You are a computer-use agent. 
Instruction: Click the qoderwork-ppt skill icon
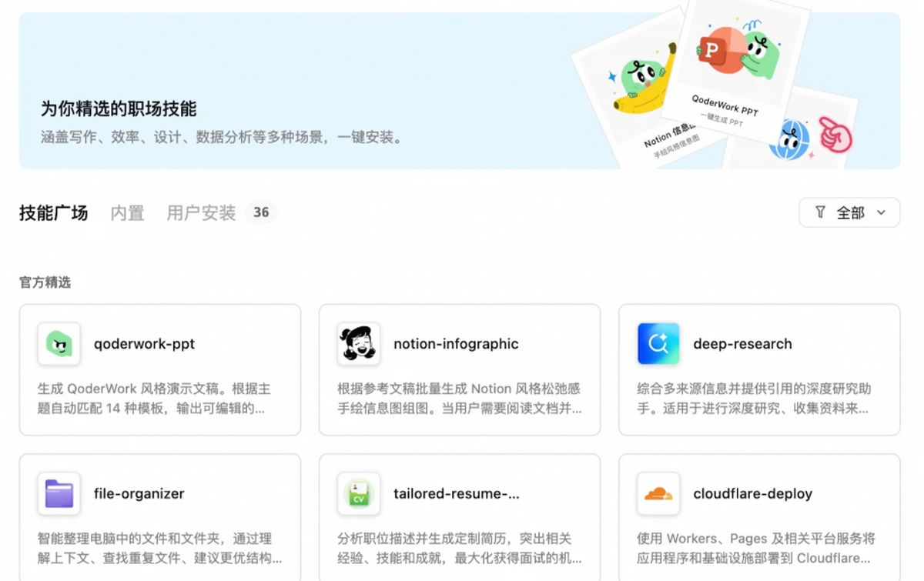(x=59, y=344)
